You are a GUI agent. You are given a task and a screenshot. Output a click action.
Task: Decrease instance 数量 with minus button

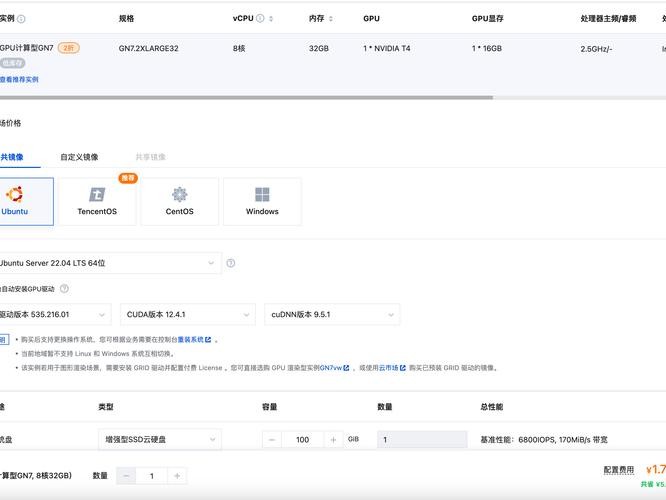(x=126, y=476)
